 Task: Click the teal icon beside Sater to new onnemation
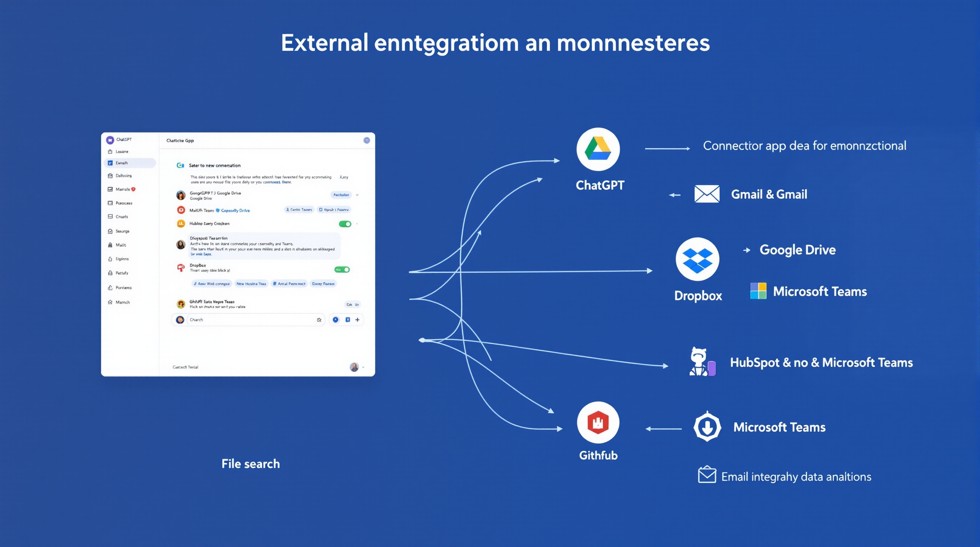[180, 166]
